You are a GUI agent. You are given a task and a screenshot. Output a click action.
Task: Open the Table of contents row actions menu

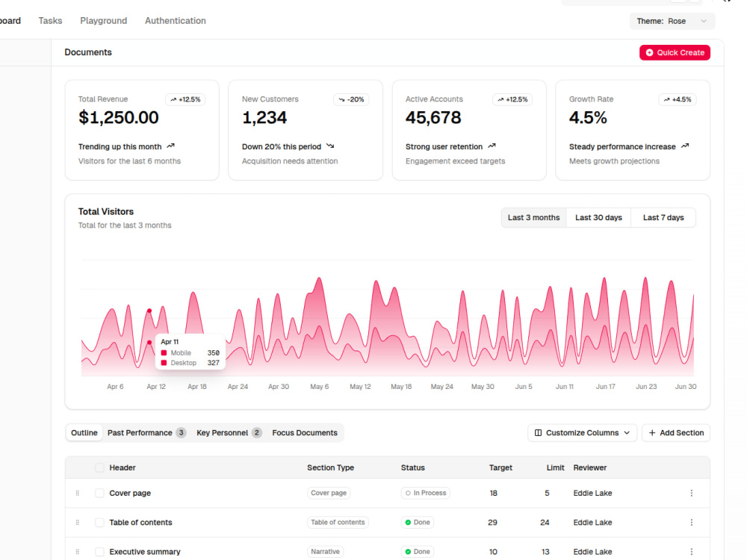(x=691, y=523)
